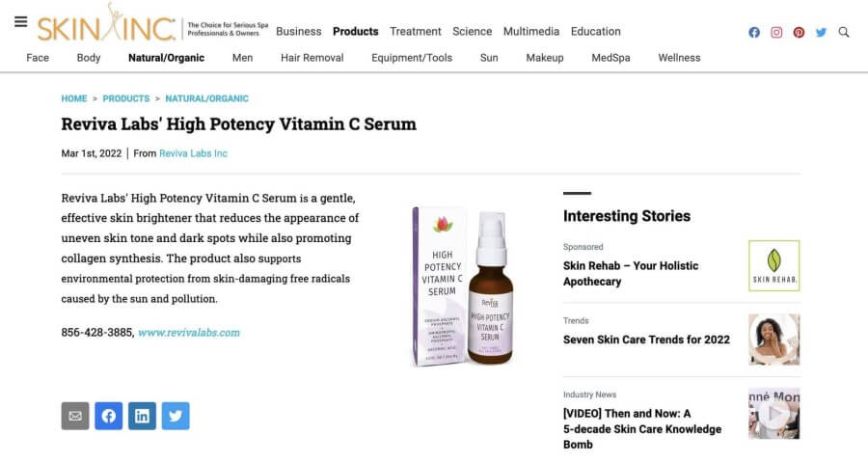Click the Skin Rehab logo thumbnail
The width and height of the screenshot is (868, 463).
773,265
